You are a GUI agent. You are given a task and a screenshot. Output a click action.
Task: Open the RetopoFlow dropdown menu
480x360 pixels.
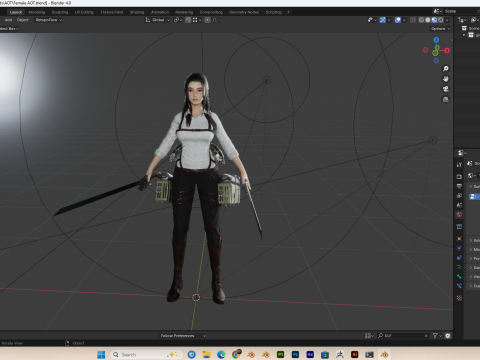pos(49,20)
